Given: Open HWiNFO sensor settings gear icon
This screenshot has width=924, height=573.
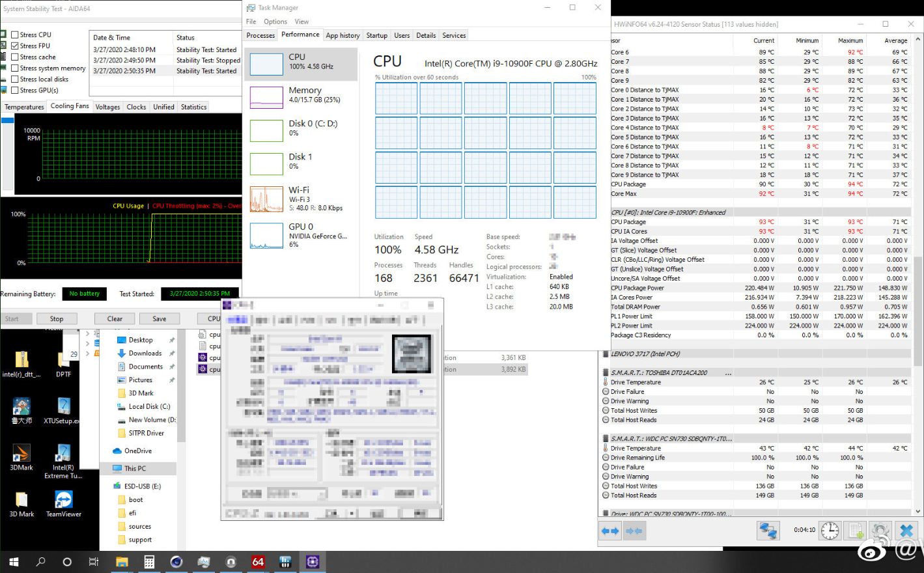Looking at the screenshot, I should pos(880,531).
